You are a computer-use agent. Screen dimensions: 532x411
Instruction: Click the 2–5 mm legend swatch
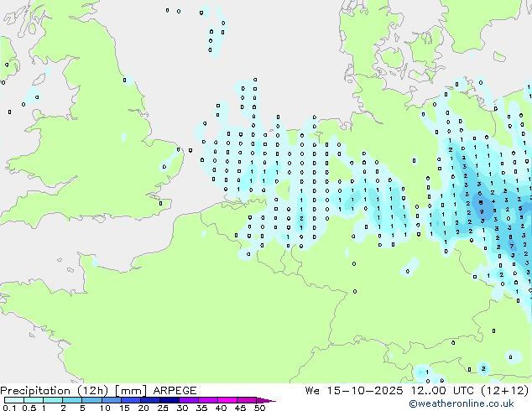pos(72,400)
